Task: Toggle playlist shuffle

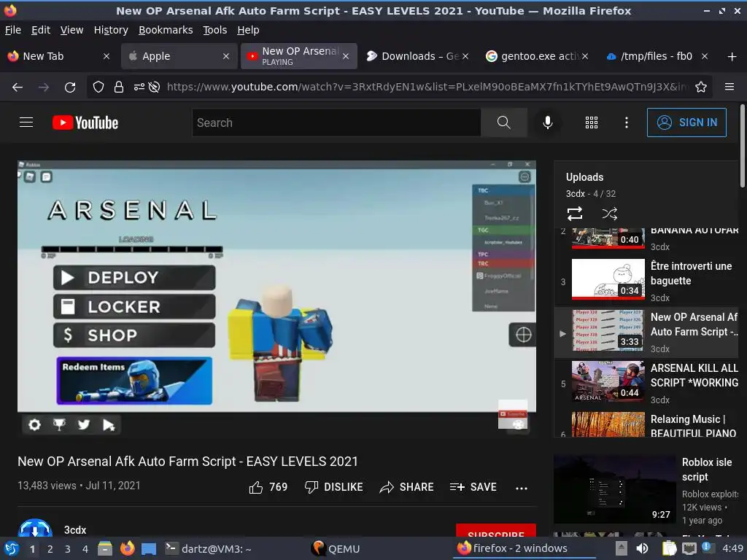Action: point(609,214)
